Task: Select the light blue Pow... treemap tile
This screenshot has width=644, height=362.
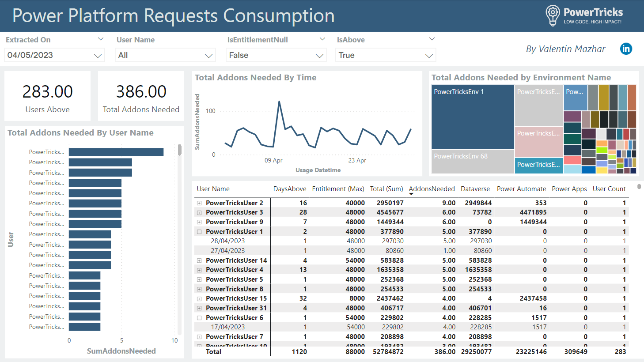Action: (x=575, y=98)
